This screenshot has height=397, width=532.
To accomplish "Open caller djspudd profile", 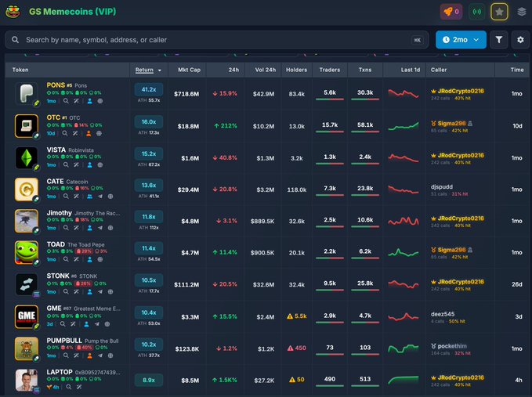I will coord(441,187).
